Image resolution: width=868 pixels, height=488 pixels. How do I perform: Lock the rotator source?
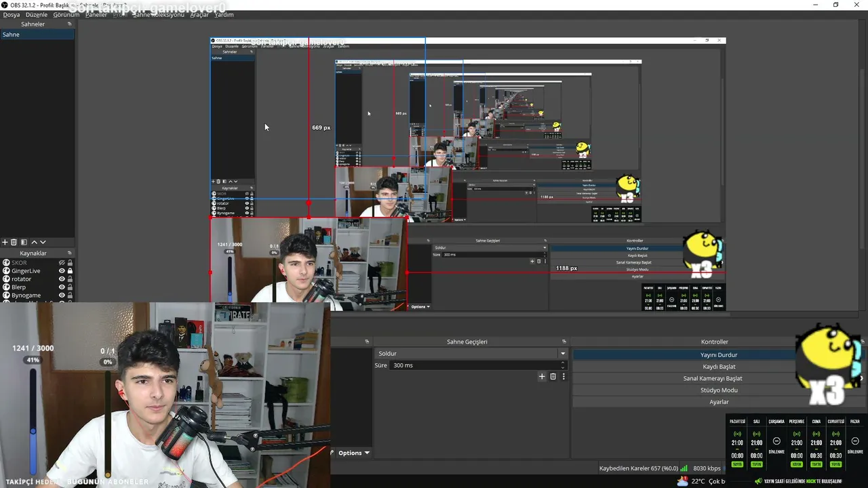tap(70, 279)
